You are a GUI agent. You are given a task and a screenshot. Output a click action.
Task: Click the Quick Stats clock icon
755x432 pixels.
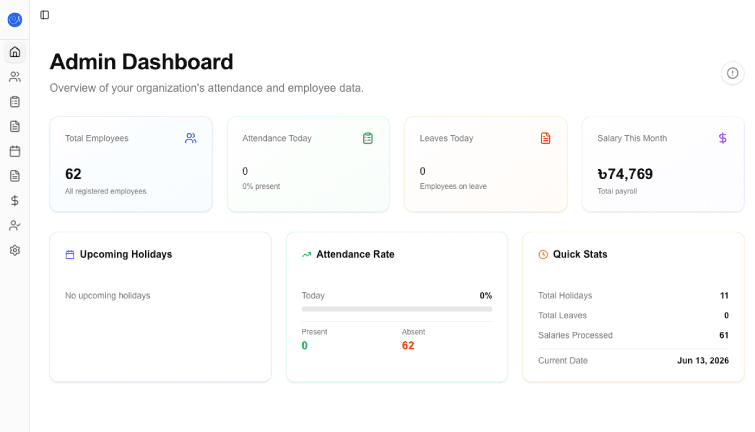click(x=543, y=254)
